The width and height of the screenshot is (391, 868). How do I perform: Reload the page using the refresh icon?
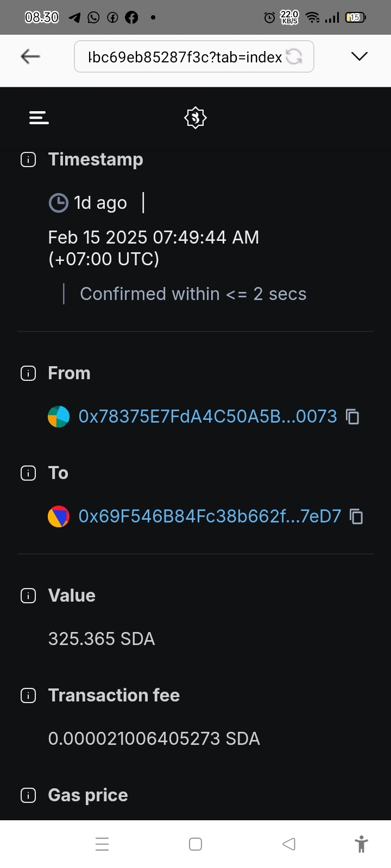pos(294,56)
